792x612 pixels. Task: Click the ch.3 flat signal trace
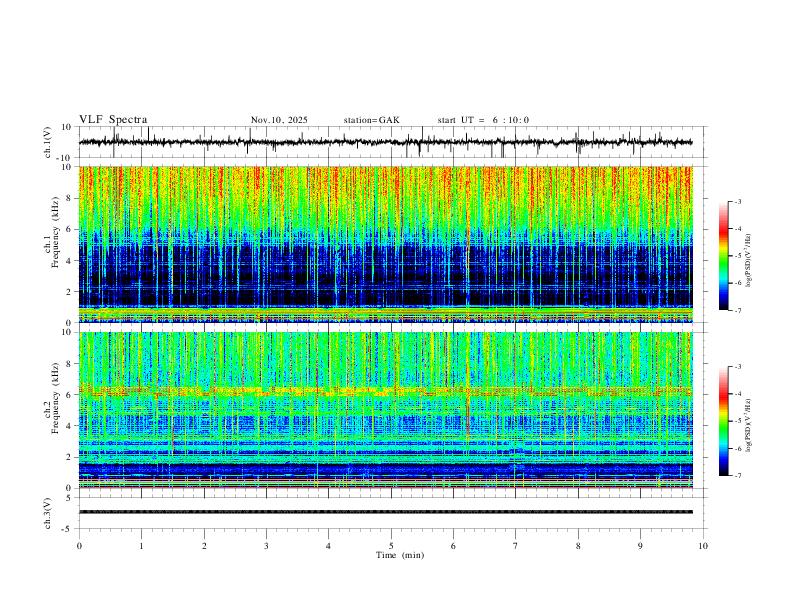pyautogui.click(x=385, y=512)
